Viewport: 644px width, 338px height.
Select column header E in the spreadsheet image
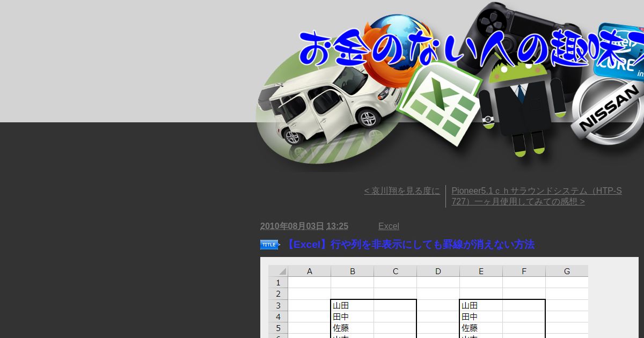(x=481, y=271)
